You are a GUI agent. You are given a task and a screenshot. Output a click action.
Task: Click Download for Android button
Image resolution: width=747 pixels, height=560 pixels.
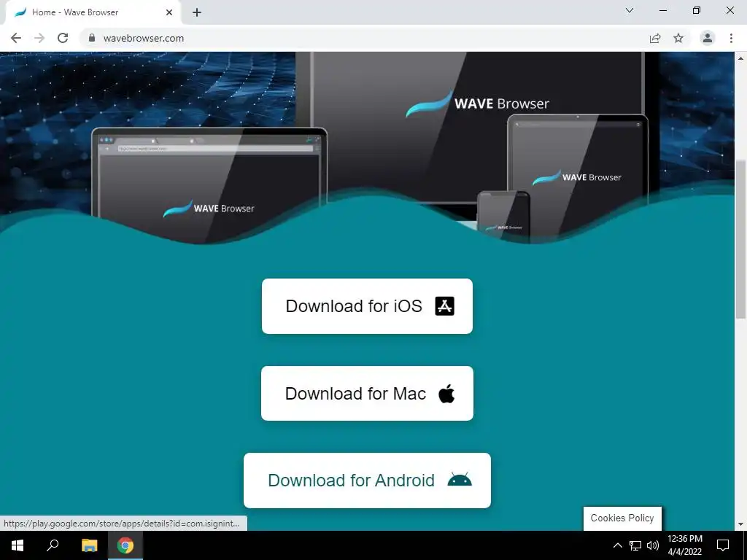(367, 481)
